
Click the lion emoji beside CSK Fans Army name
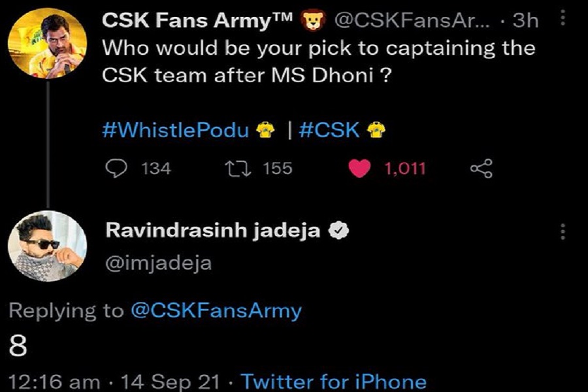tap(314, 20)
